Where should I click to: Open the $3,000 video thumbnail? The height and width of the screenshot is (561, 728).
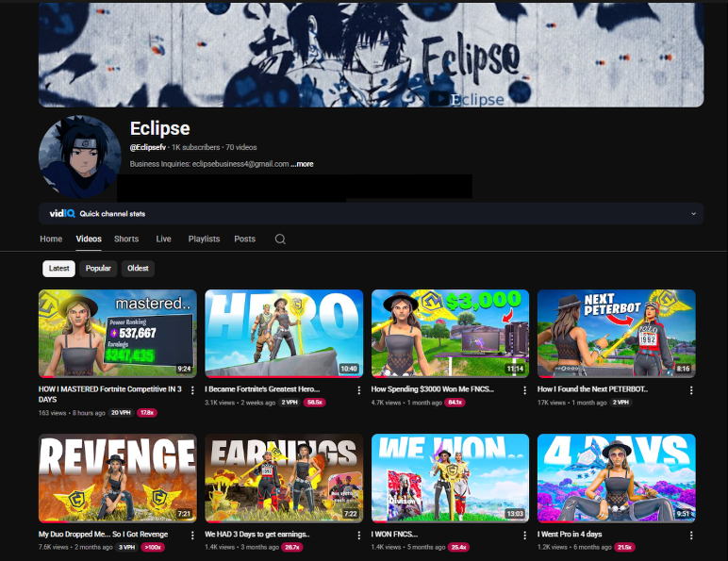pyautogui.click(x=450, y=334)
